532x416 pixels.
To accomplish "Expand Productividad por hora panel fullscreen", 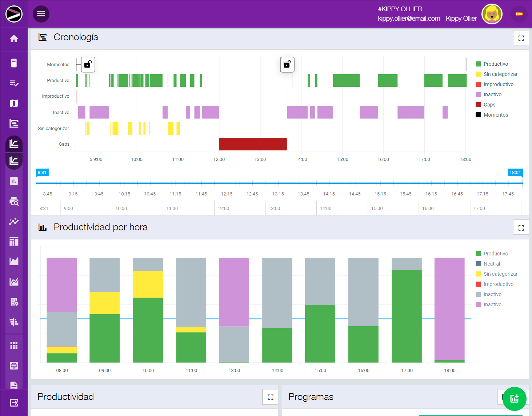I will tap(521, 228).
